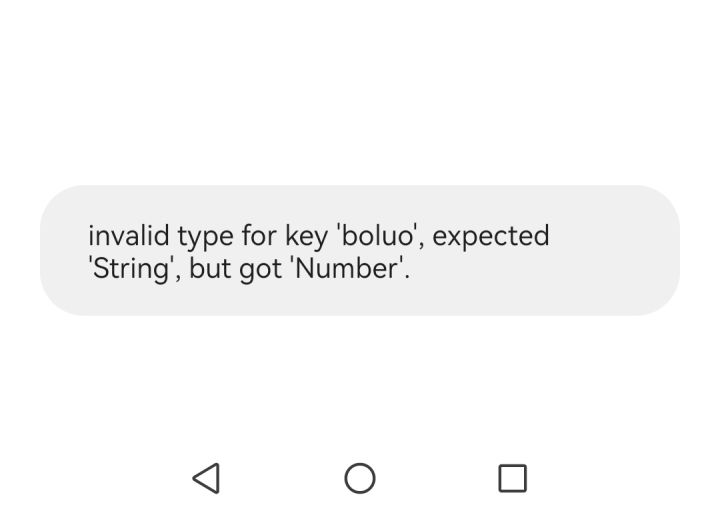Tap the second line of the error text

pyautogui.click(x=249, y=269)
